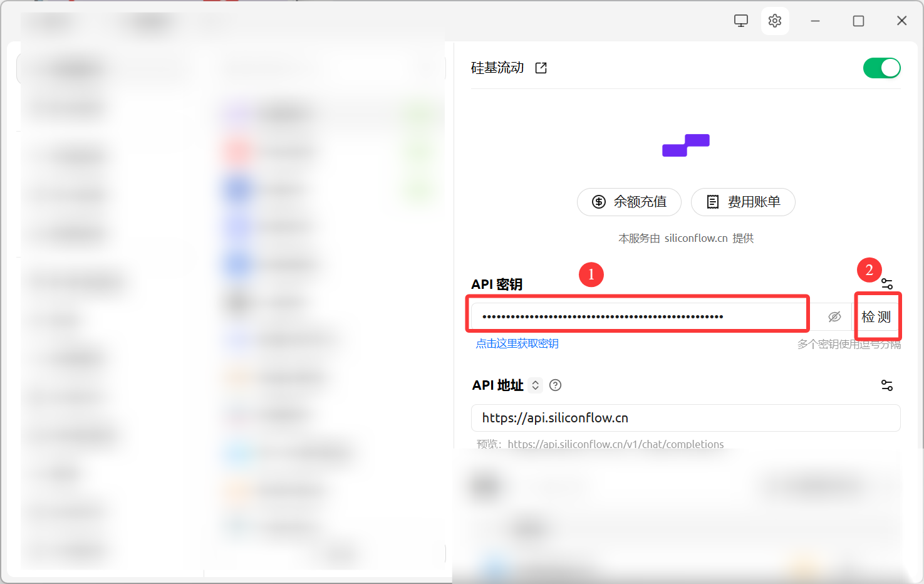Viewport: 924px width, 584px height.
Task: Open the settings gear in the title bar
Action: click(x=775, y=21)
